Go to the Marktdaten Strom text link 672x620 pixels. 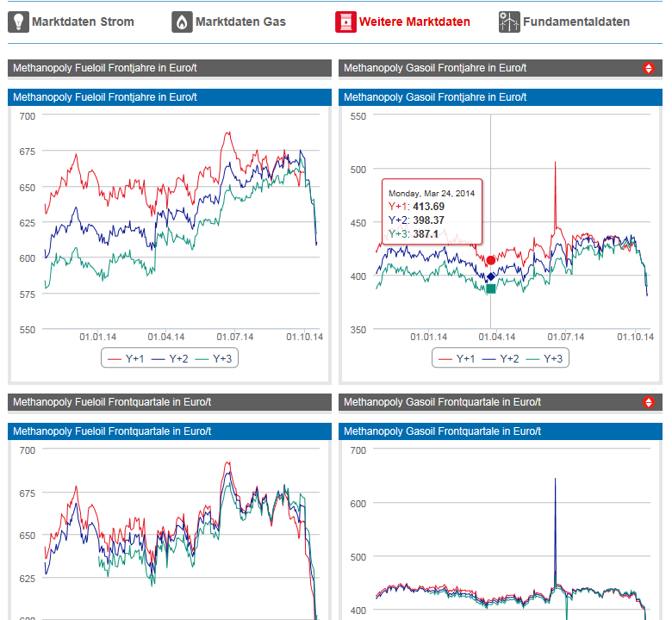point(83,22)
